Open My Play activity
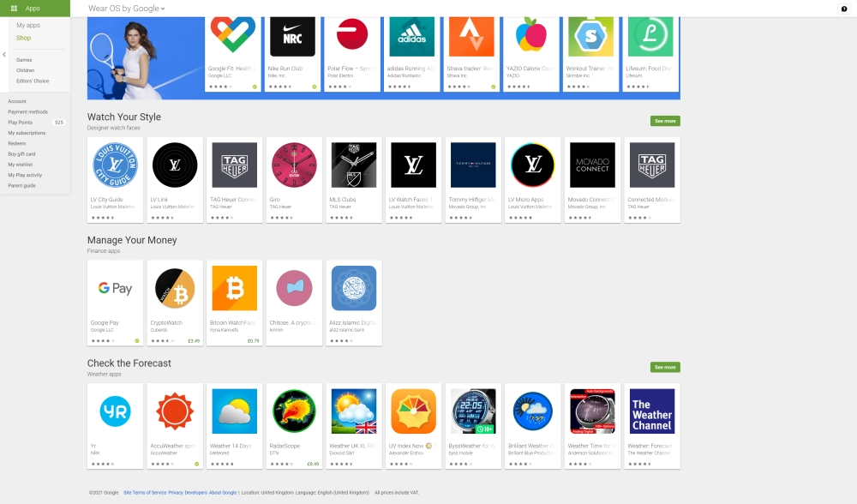 coord(25,175)
